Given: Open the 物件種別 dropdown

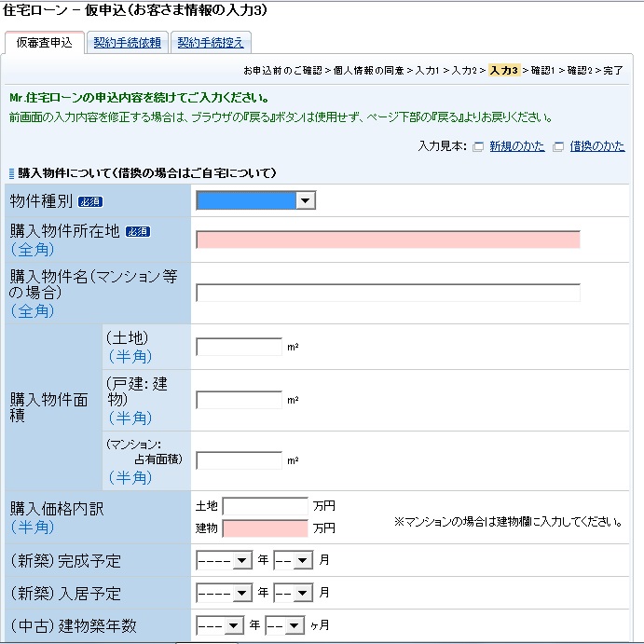Looking at the screenshot, I should coord(255,200).
